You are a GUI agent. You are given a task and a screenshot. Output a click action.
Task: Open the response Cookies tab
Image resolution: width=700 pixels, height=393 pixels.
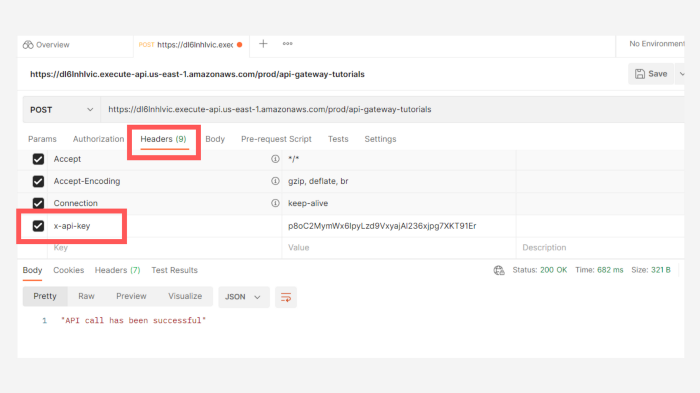(x=68, y=270)
